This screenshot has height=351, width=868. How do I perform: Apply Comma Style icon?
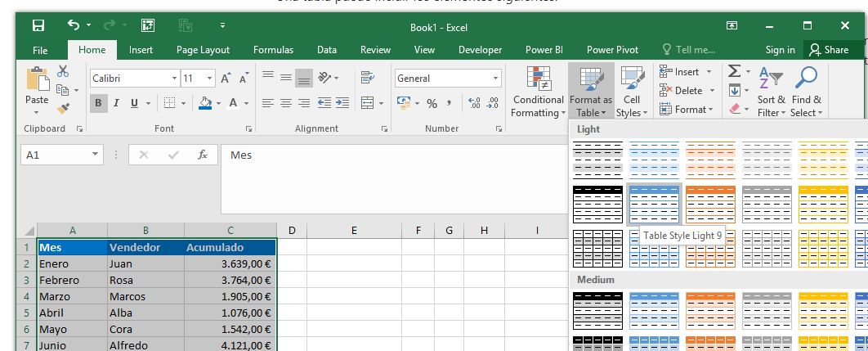click(x=450, y=103)
